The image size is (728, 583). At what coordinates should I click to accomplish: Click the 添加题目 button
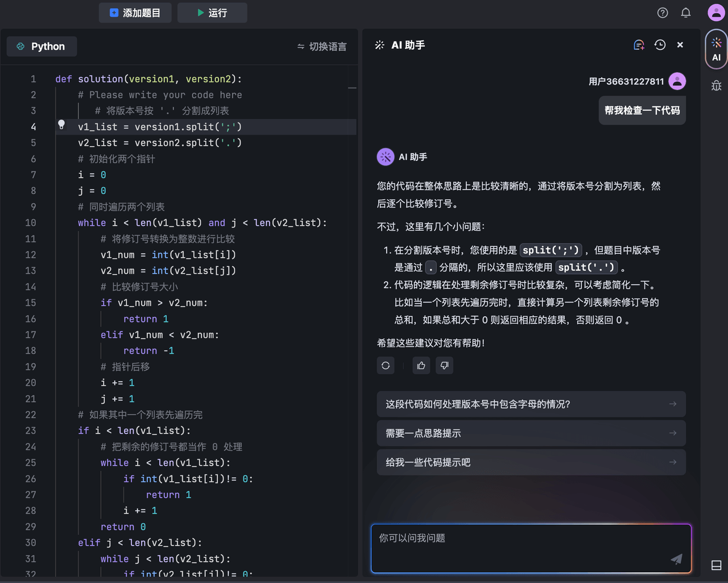[135, 13]
